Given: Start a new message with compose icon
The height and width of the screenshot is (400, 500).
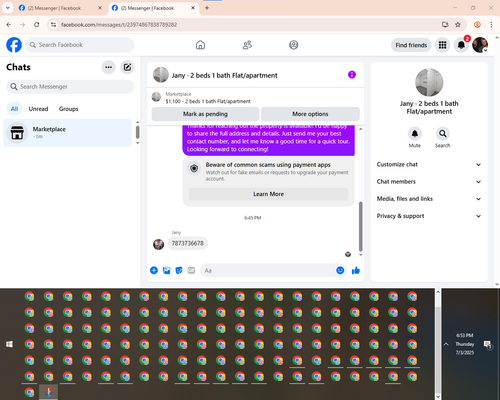Looking at the screenshot, I should tap(127, 67).
